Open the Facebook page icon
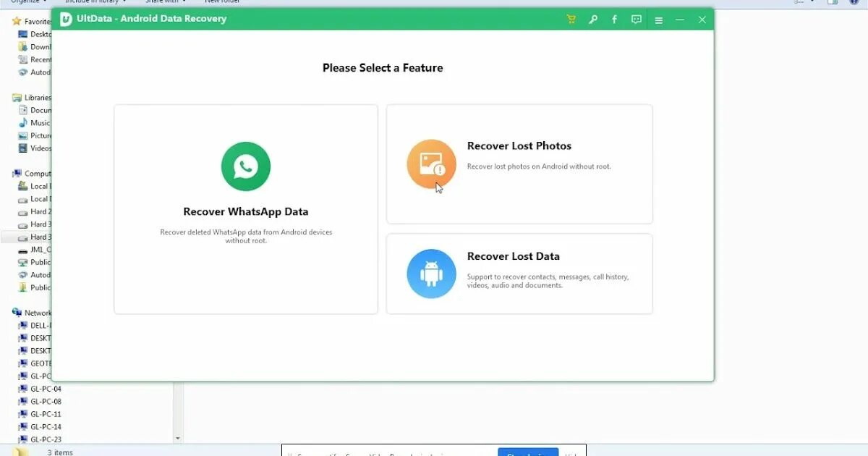 pyautogui.click(x=614, y=20)
